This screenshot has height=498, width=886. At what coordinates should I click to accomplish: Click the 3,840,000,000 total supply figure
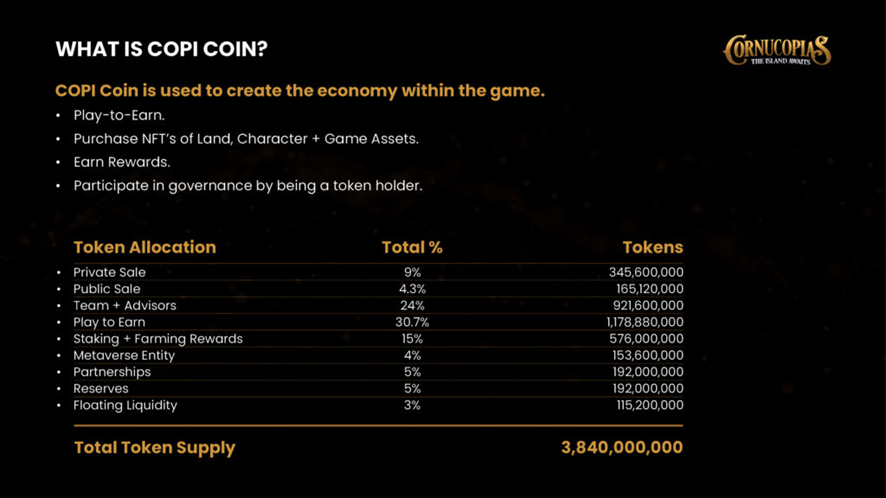622,448
